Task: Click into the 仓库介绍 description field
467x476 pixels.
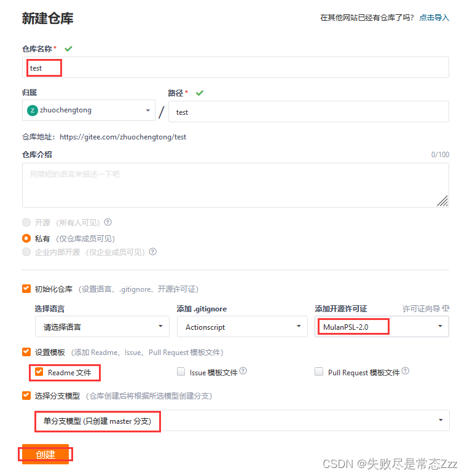Action: click(x=235, y=185)
